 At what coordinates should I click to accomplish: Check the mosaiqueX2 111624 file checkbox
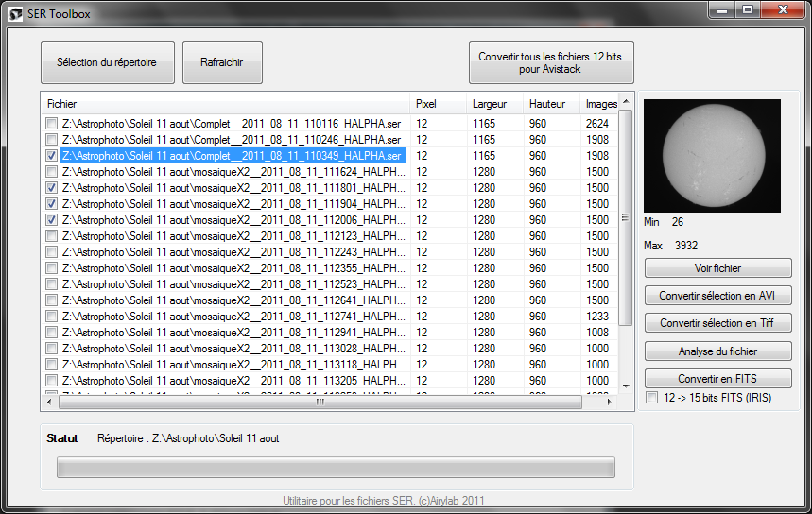tap(51, 171)
